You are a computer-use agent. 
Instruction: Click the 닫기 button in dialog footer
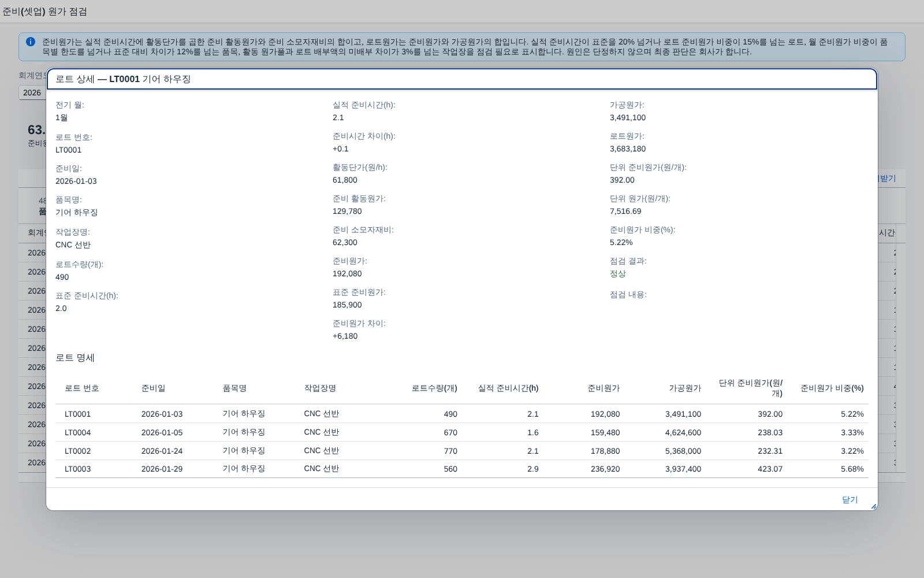point(850,499)
